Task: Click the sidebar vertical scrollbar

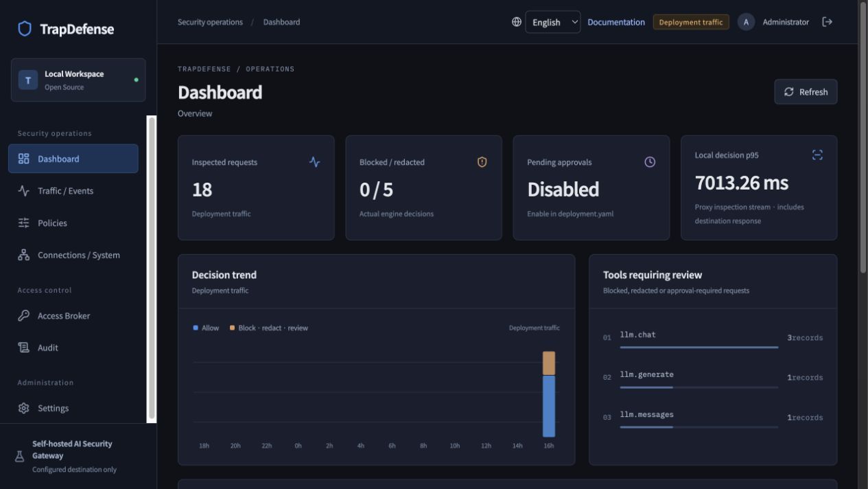Action: coord(152,269)
